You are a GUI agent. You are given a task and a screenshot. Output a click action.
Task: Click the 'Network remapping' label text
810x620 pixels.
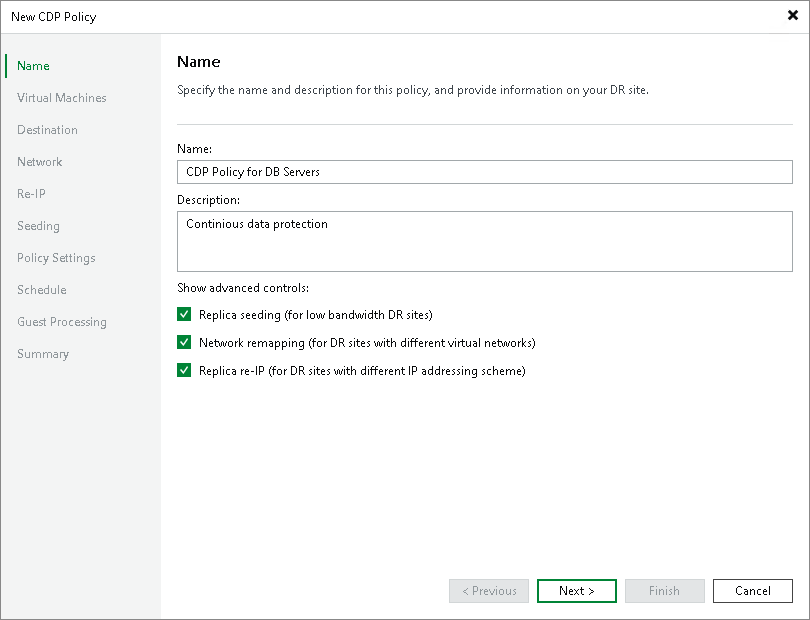[367, 343]
